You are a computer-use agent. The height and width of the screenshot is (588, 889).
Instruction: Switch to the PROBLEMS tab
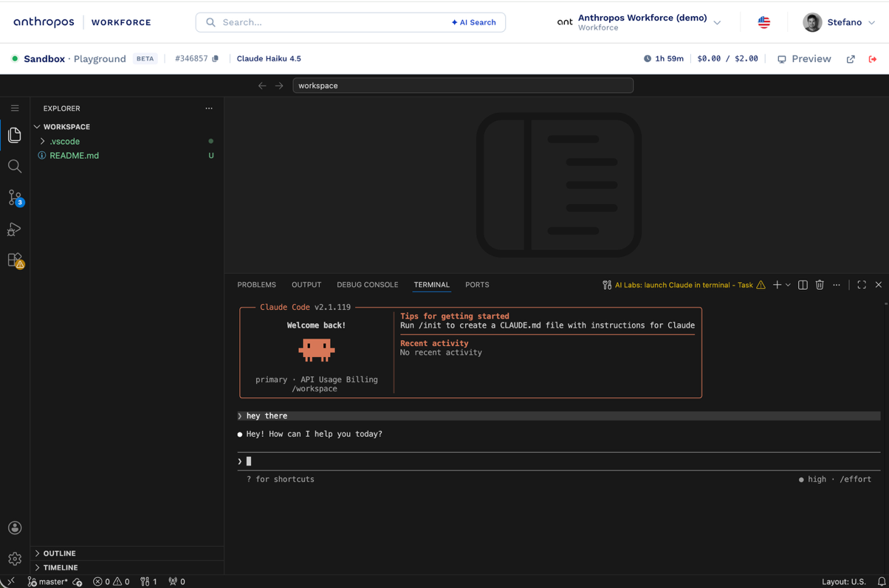point(256,285)
